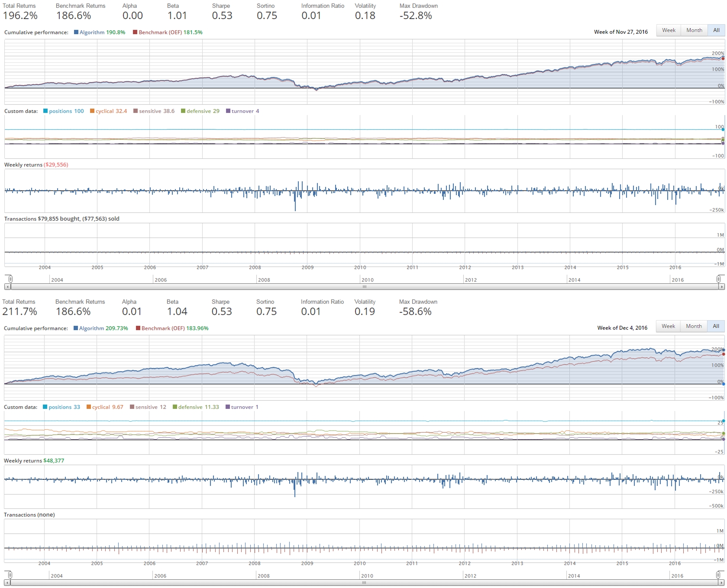Click the 'sensitive 38.6' color swatch

(x=136, y=111)
